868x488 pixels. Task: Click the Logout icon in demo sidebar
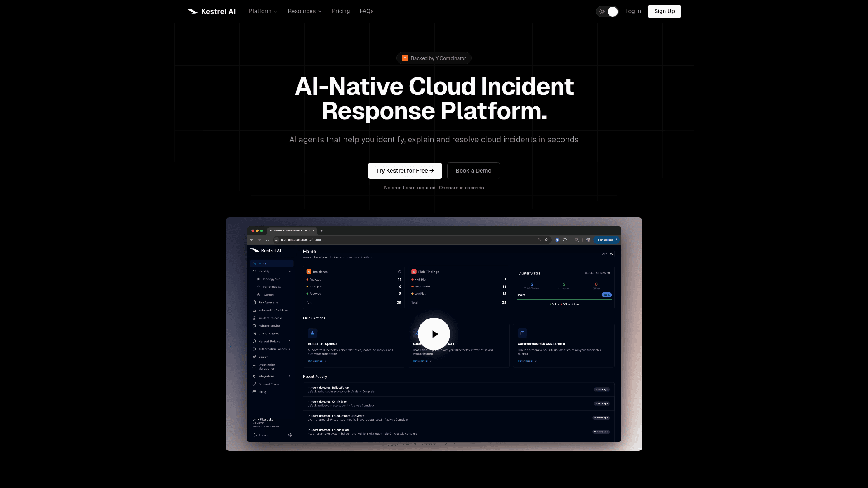255,435
